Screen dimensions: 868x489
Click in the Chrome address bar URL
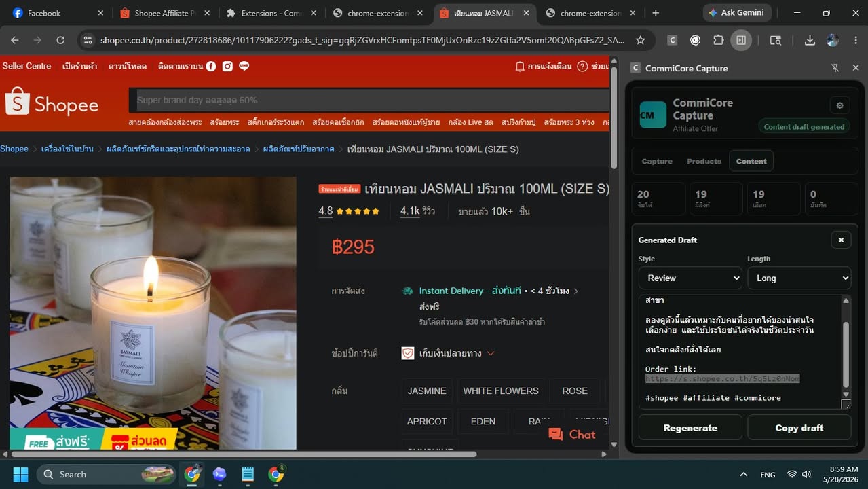tap(362, 40)
